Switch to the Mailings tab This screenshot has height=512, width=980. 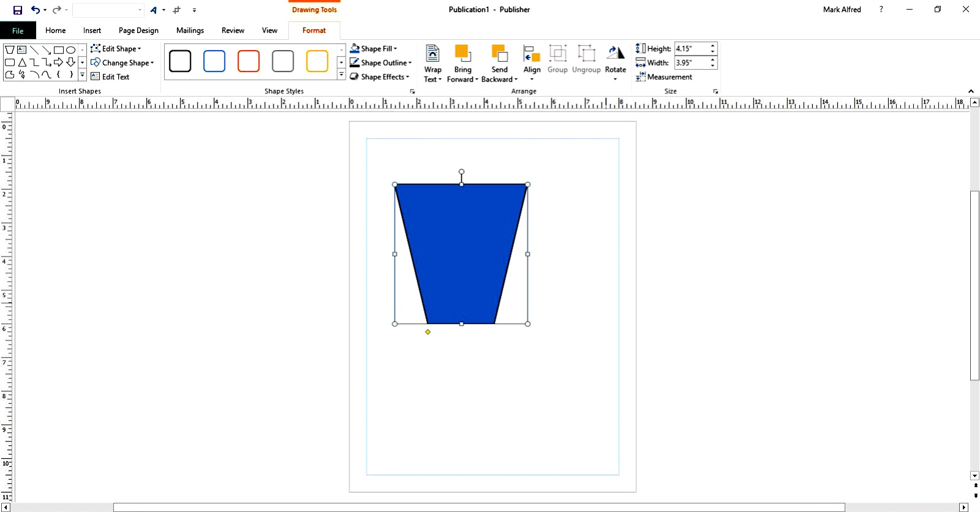[190, 31]
